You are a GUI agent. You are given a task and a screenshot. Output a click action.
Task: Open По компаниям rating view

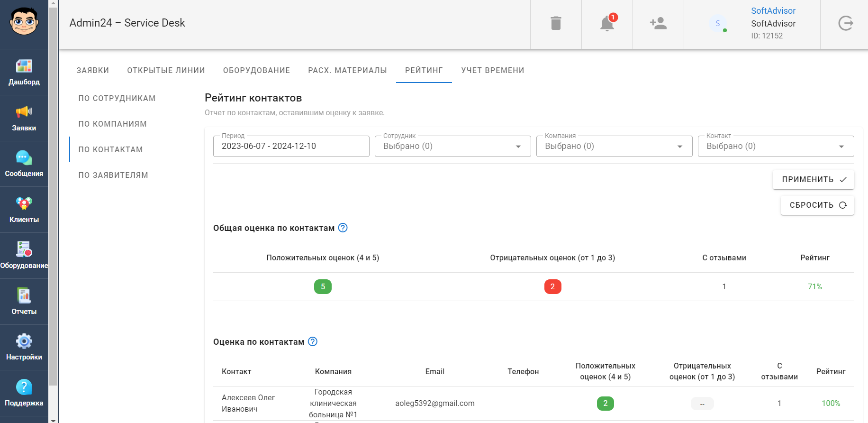pos(113,124)
